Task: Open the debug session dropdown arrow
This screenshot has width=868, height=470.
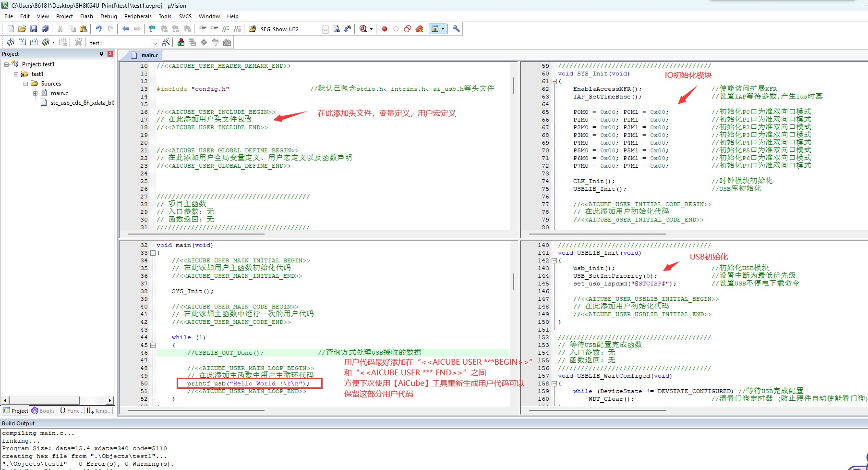Action: [x=371, y=29]
